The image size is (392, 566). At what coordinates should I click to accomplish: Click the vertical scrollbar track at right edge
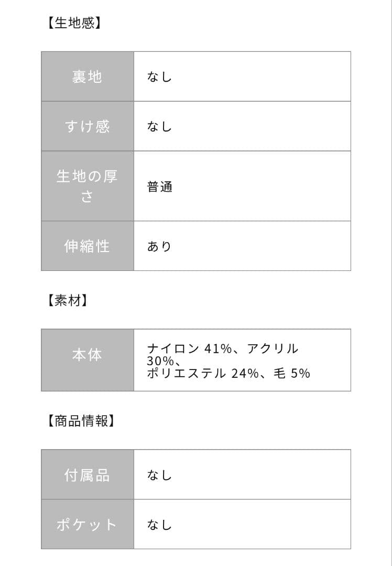coord(391,283)
